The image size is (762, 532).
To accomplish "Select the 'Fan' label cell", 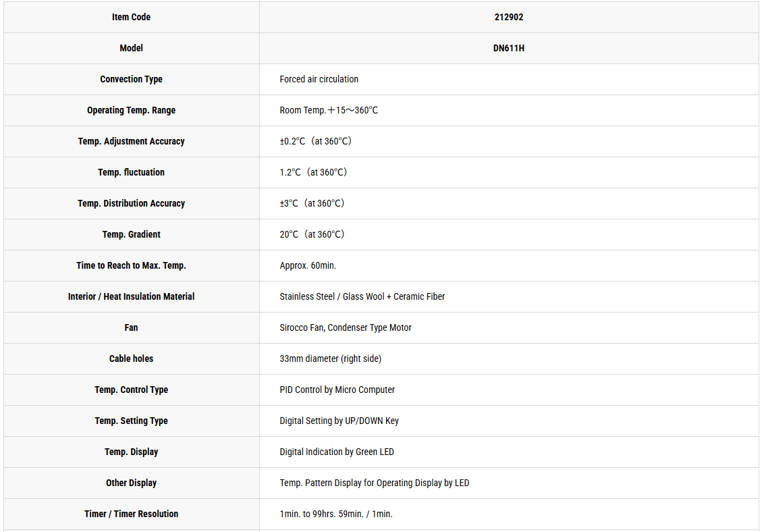I will coord(131,327).
